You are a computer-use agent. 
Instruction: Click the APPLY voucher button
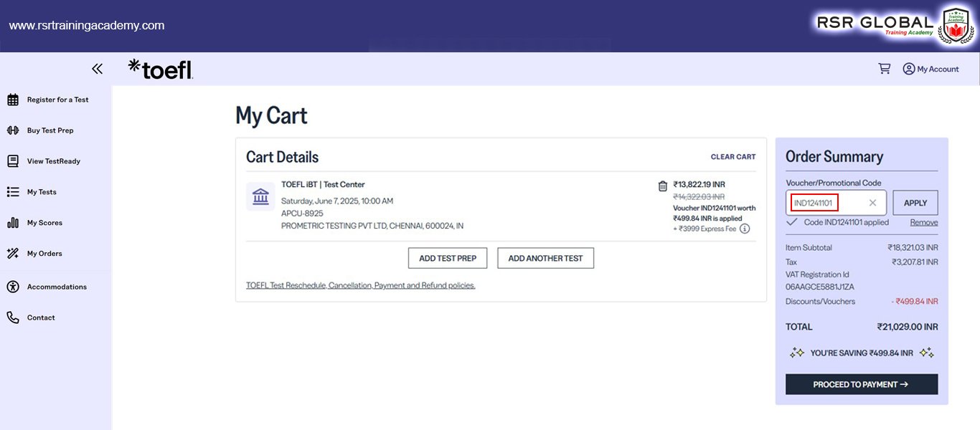(x=915, y=203)
